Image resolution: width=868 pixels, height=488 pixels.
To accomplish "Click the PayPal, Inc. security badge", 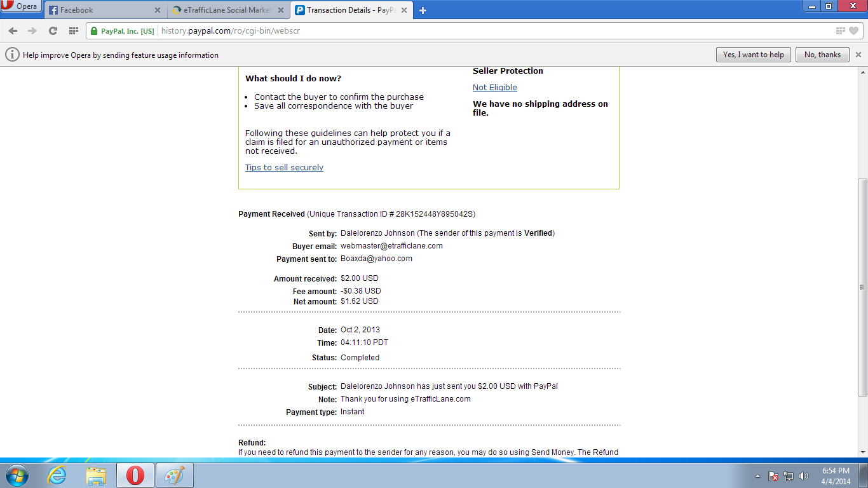I will pos(122,30).
